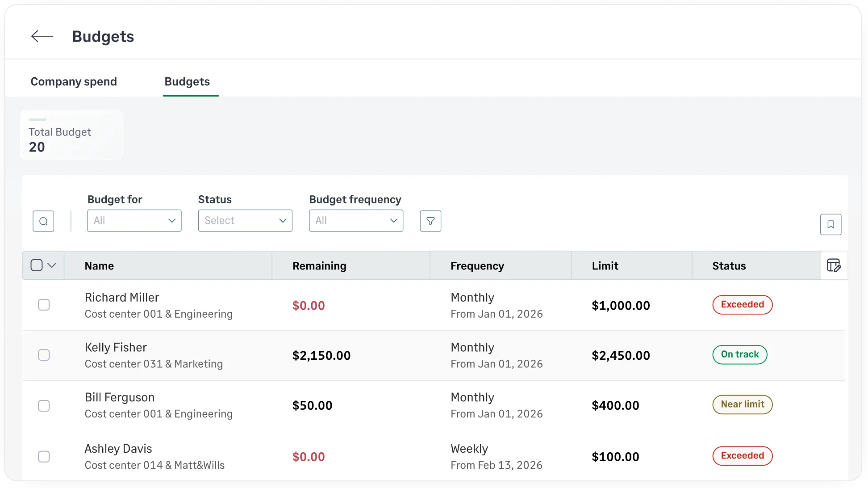Open the search icon button
Image resolution: width=868 pixels, height=488 pixels.
[43, 221]
